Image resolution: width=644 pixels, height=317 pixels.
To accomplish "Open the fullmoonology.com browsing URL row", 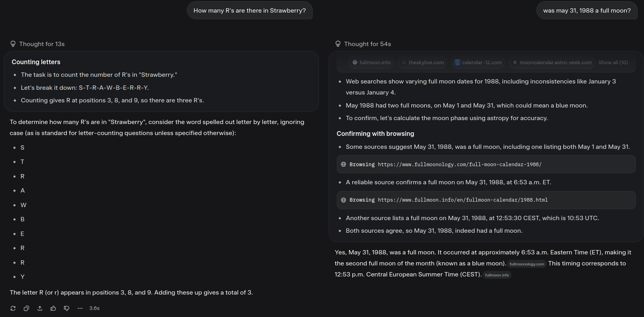I will (x=486, y=164).
